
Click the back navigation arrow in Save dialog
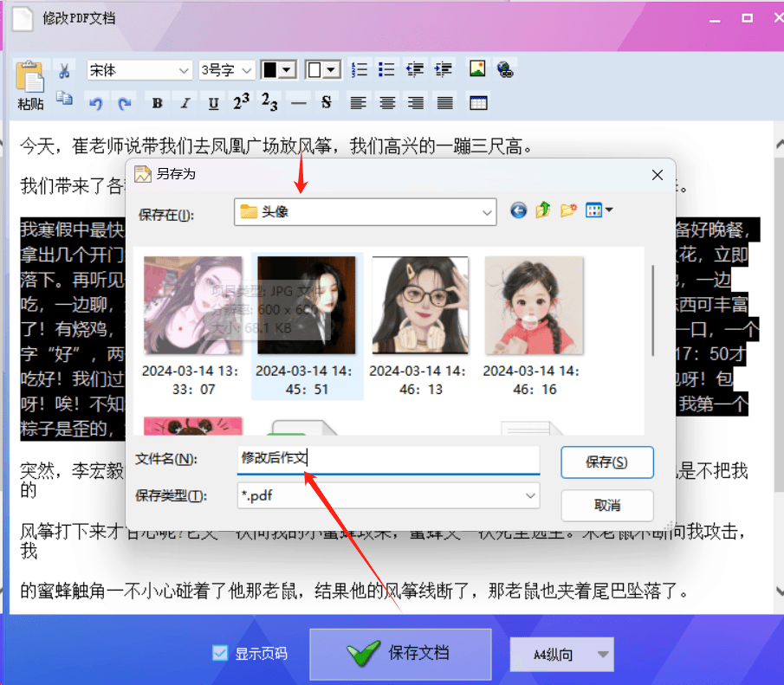pos(518,210)
